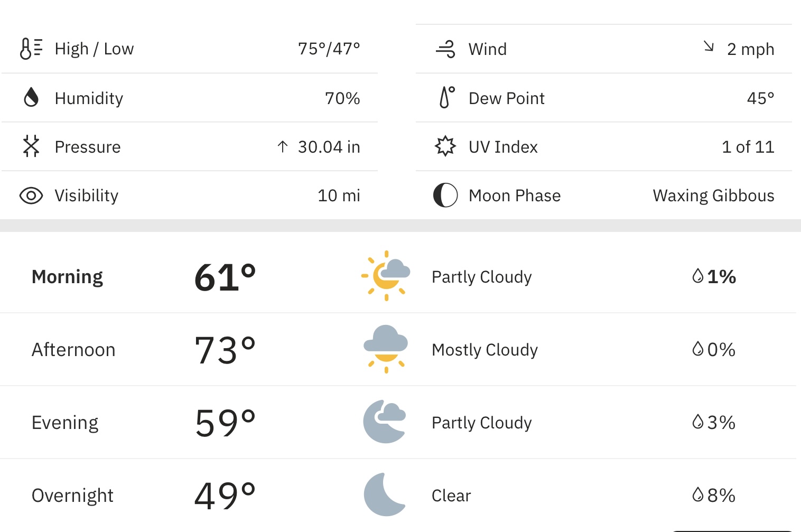Click the wind direction arrow by 2 mph

[x=709, y=46]
